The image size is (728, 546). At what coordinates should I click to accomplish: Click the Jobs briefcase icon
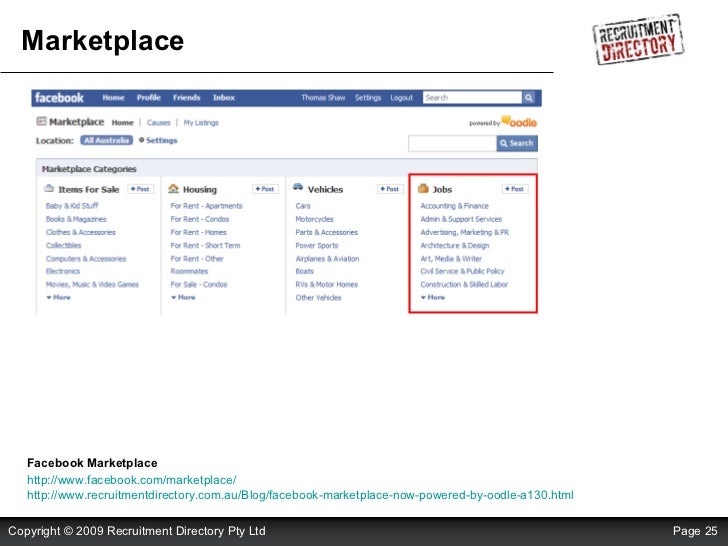pos(423,188)
